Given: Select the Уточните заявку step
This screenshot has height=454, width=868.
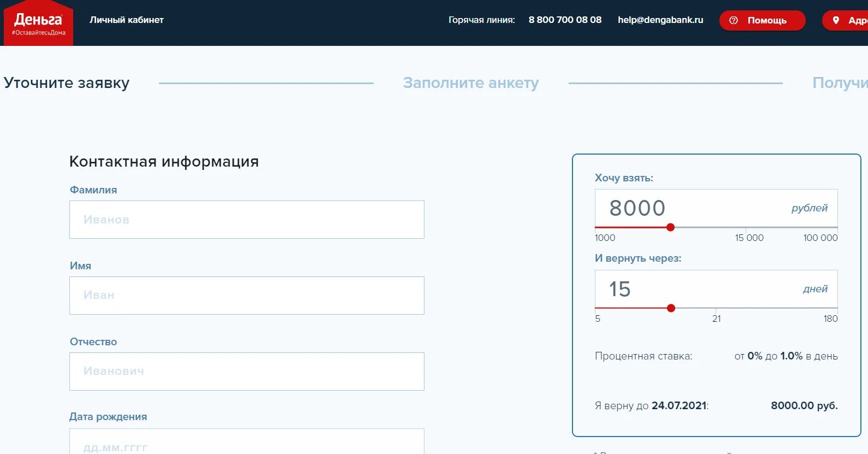Looking at the screenshot, I should [x=67, y=83].
